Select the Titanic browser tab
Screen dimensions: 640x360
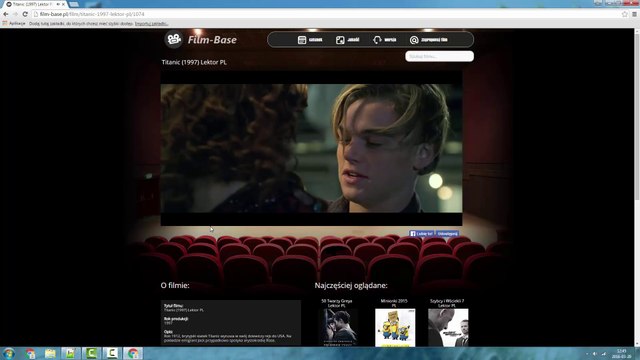click(35, 4)
